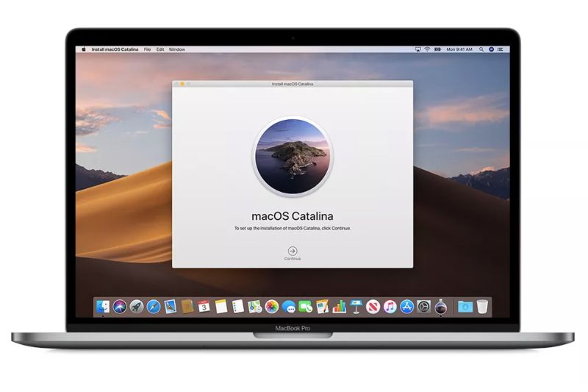Open Install macOS Catalina app menu
Viewport: 588px width, 392px height.
tap(115, 49)
